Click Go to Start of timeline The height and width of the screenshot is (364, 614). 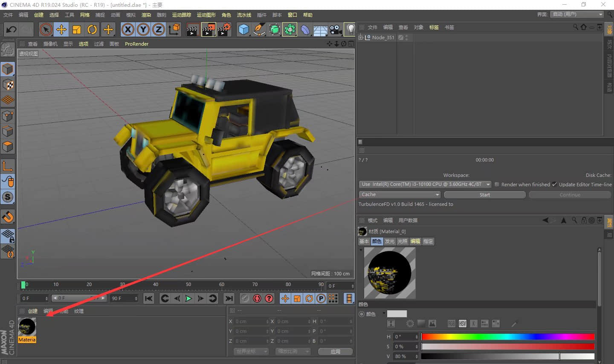click(x=148, y=298)
